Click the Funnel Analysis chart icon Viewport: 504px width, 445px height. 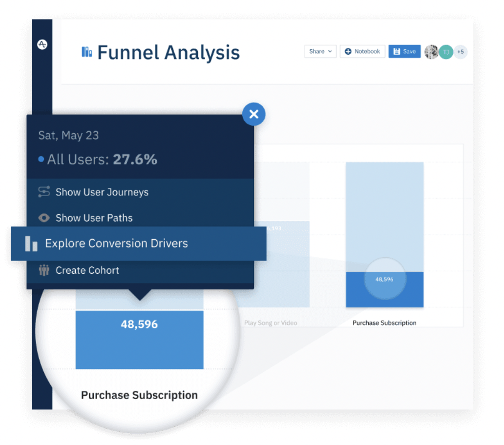[87, 52]
